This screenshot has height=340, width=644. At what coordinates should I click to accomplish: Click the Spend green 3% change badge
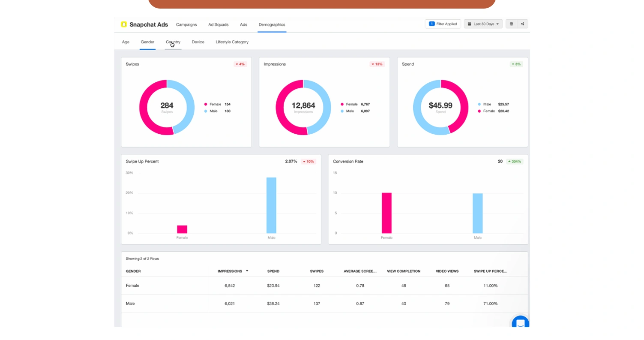click(516, 64)
